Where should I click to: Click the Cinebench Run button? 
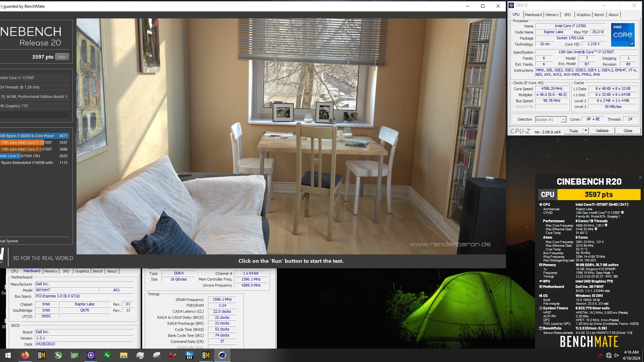[x=62, y=57]
